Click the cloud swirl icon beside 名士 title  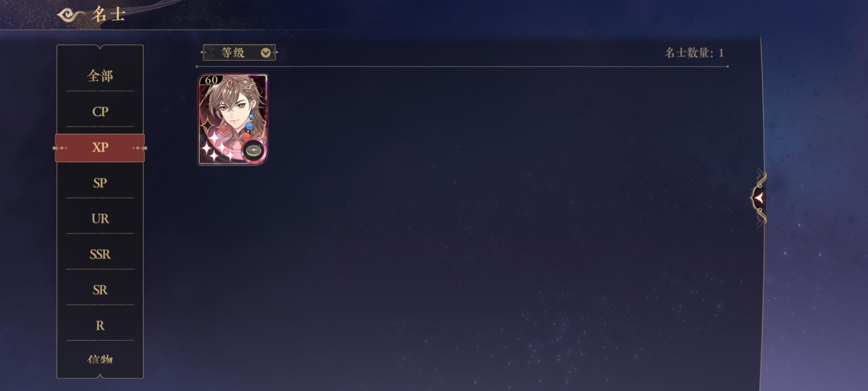tap(71, 15)
